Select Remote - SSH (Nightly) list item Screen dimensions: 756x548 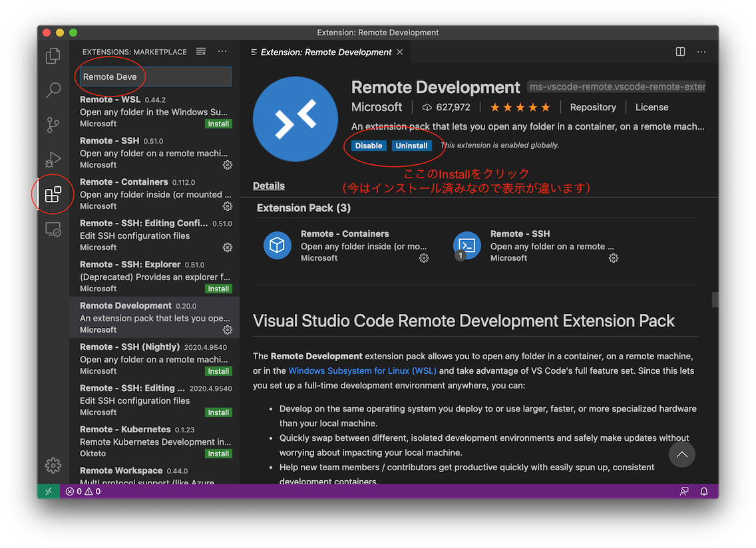pos(155,358)
